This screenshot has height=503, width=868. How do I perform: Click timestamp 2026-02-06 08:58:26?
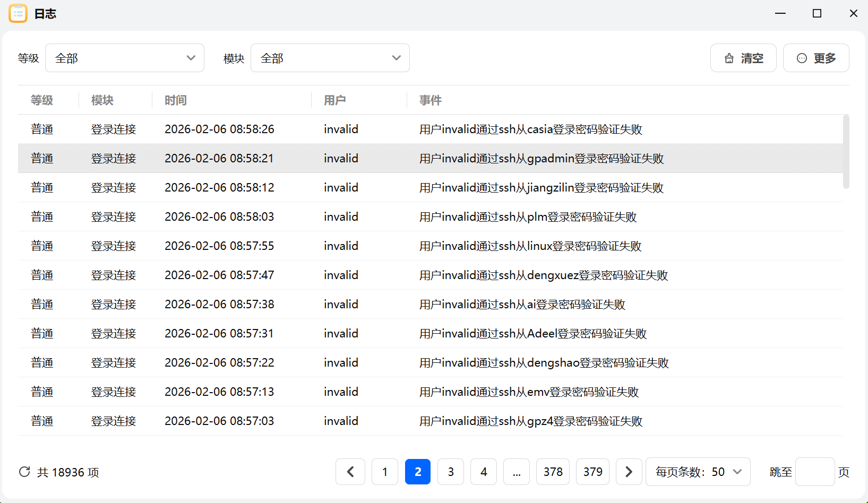pos(219,129)
